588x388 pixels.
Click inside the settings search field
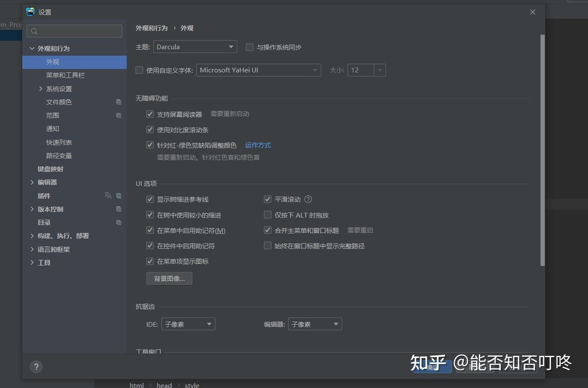point(74,31)
